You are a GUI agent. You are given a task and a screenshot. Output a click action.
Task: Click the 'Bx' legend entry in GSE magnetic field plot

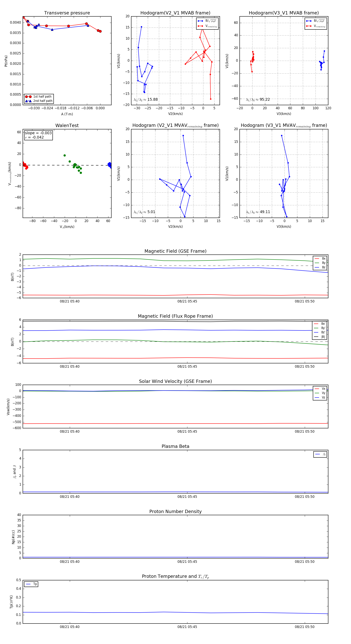(320, 259)
